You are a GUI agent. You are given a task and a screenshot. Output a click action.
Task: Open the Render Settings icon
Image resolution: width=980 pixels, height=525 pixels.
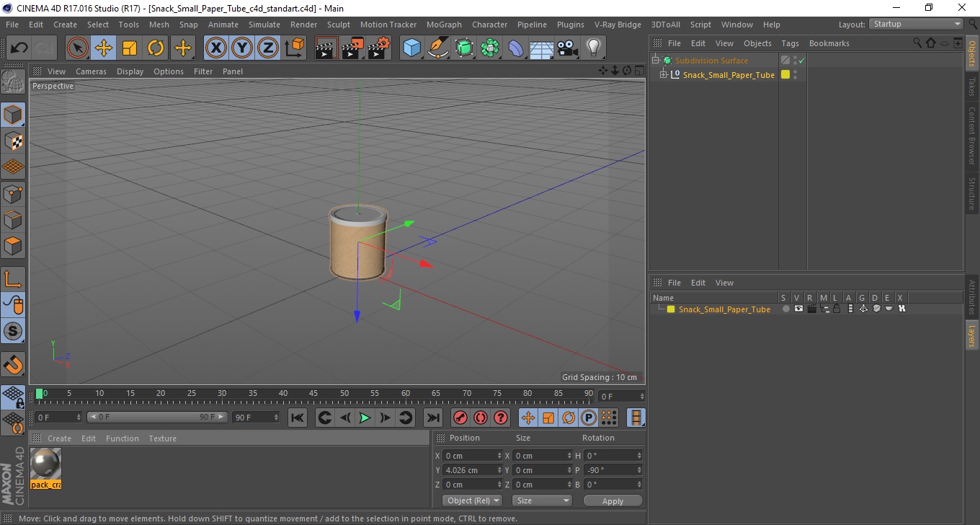pos(378,48)
